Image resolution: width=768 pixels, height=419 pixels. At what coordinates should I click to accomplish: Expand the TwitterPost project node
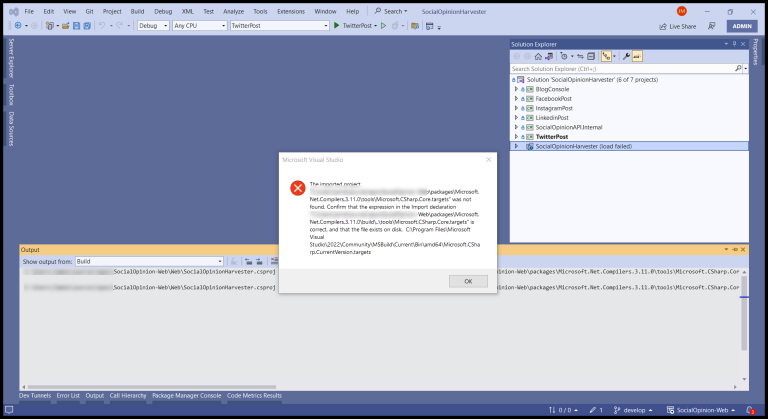516,137
